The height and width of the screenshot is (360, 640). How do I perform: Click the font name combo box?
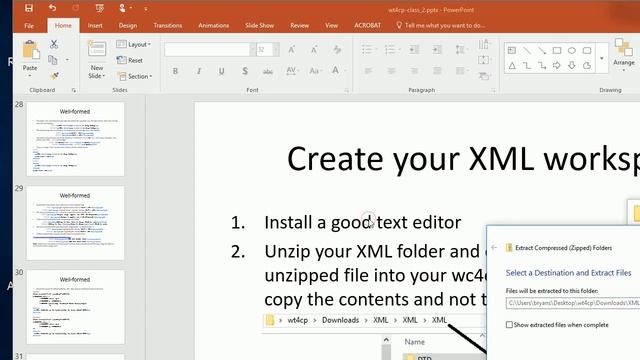pyautogui.click(x=209, y=50)
